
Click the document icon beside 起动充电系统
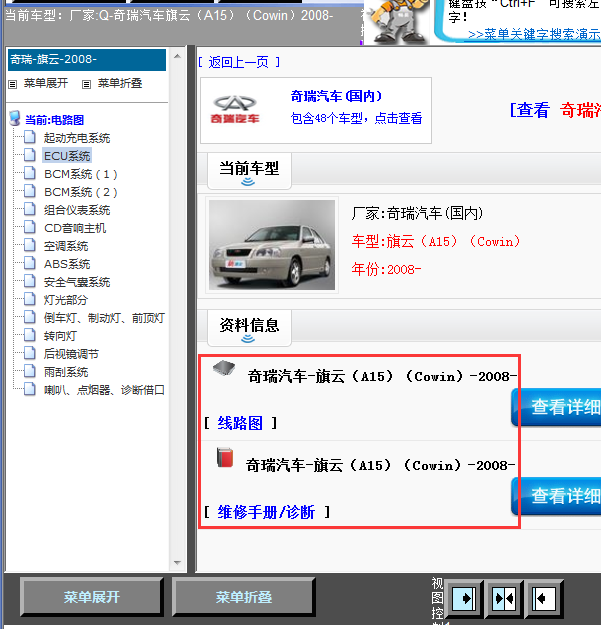pos(30,137)
